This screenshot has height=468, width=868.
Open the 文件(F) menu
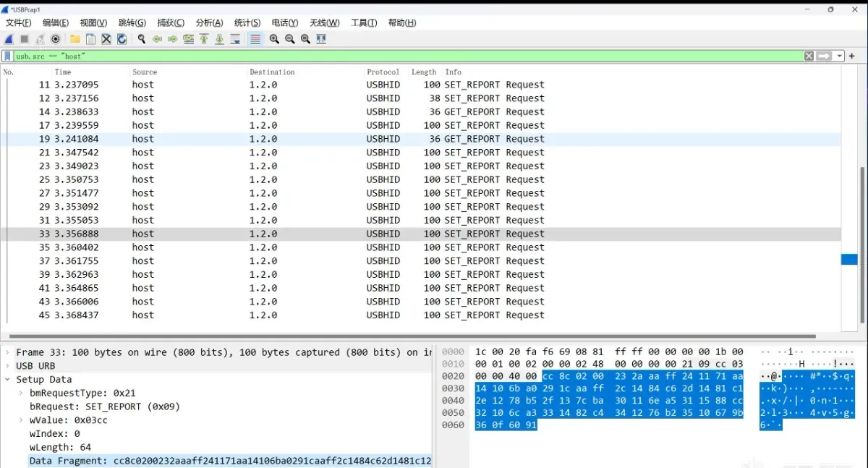click(19, 23)
